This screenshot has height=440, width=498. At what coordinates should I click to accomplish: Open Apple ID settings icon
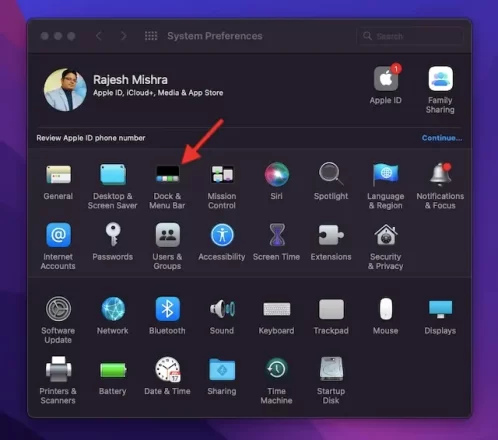pyautogui.click(x=386, y=79)
